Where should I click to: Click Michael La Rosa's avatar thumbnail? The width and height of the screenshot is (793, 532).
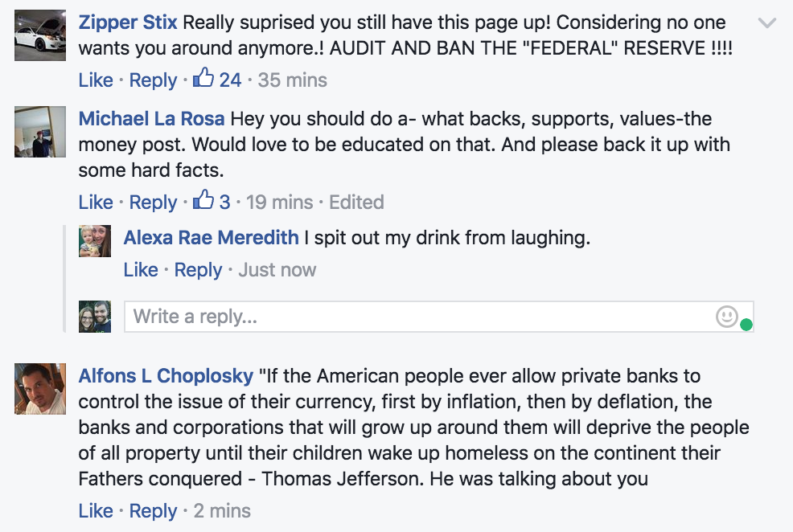[40, 132]
